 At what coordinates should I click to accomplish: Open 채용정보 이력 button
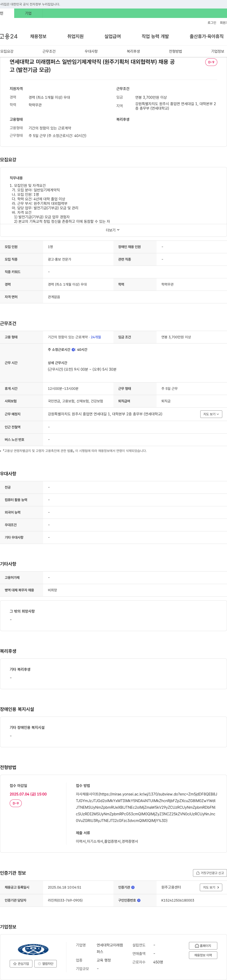[203, 955]
